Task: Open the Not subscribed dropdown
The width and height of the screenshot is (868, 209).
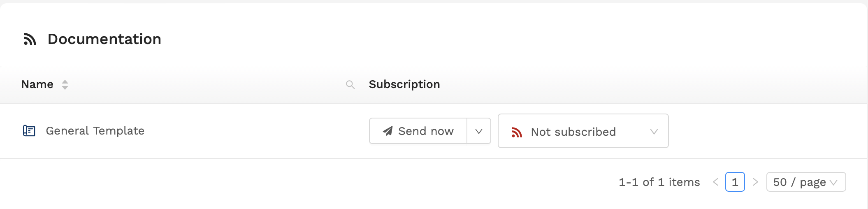Action: point(583,131)
